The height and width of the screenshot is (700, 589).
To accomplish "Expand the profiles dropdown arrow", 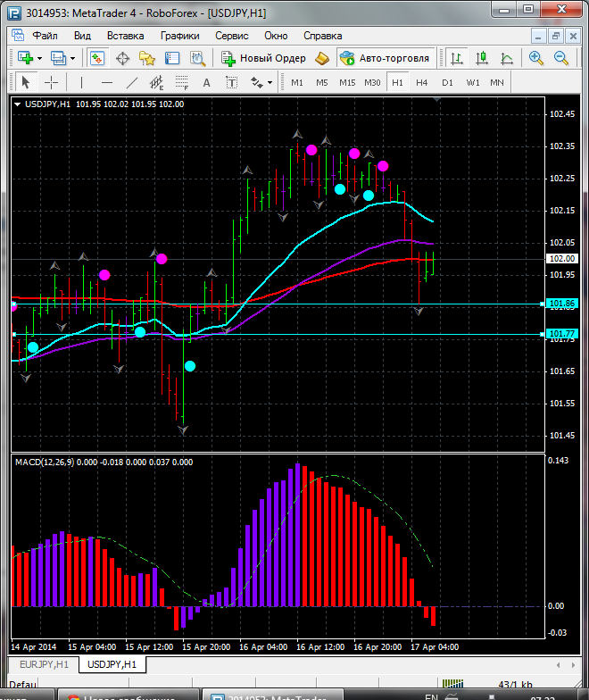I will point(72,58).
